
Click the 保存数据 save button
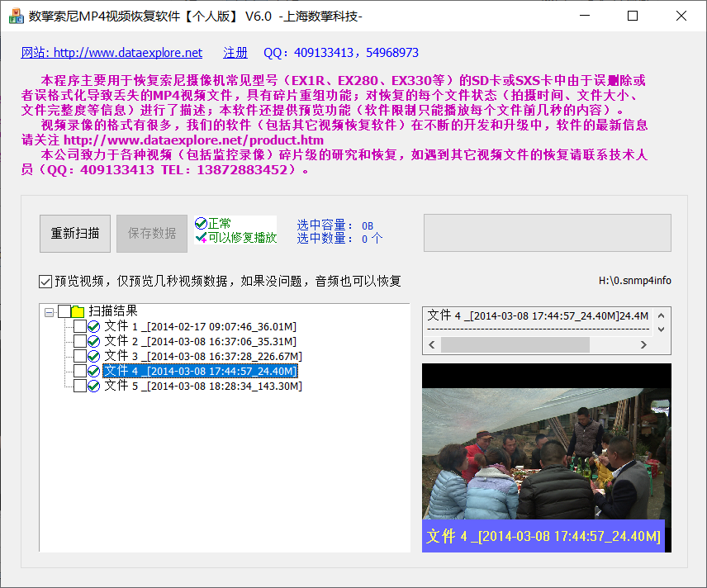tap(152, 234)
